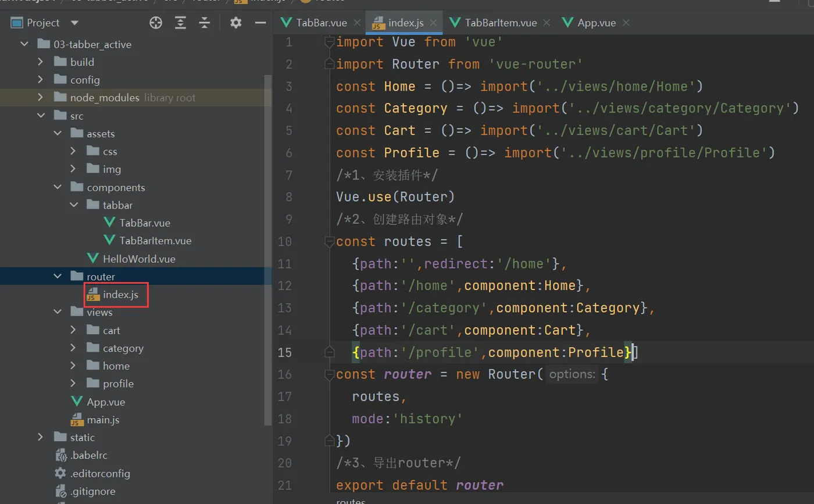Close the App.vue tab
This screenshot has width=814, height=504.
626,23
